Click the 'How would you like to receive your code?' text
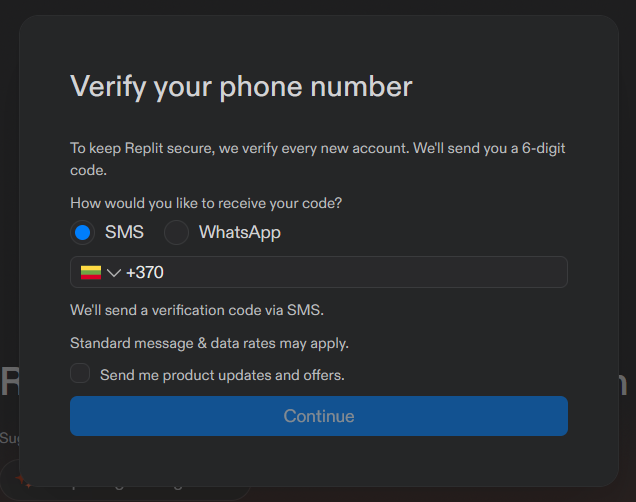 click(x=206, y=203)
